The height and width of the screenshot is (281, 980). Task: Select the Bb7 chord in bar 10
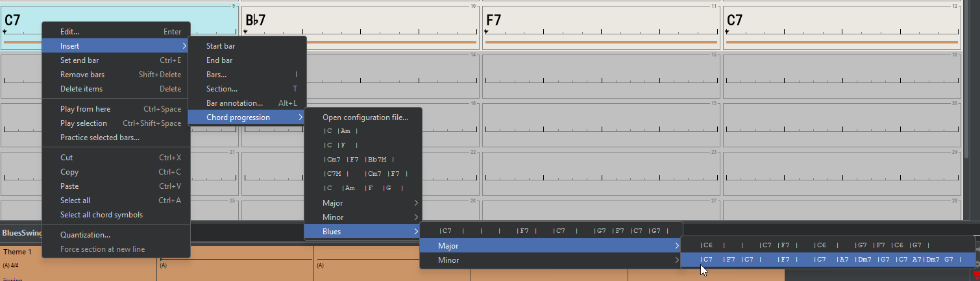click(256, 20)
